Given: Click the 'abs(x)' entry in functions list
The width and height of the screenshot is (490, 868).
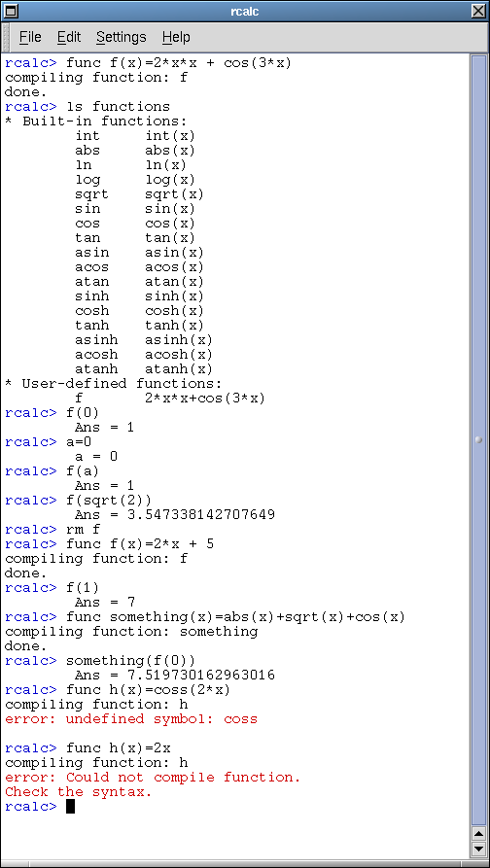Looking at the screenshot, I should pyautogui.click(x=170, y=150).
